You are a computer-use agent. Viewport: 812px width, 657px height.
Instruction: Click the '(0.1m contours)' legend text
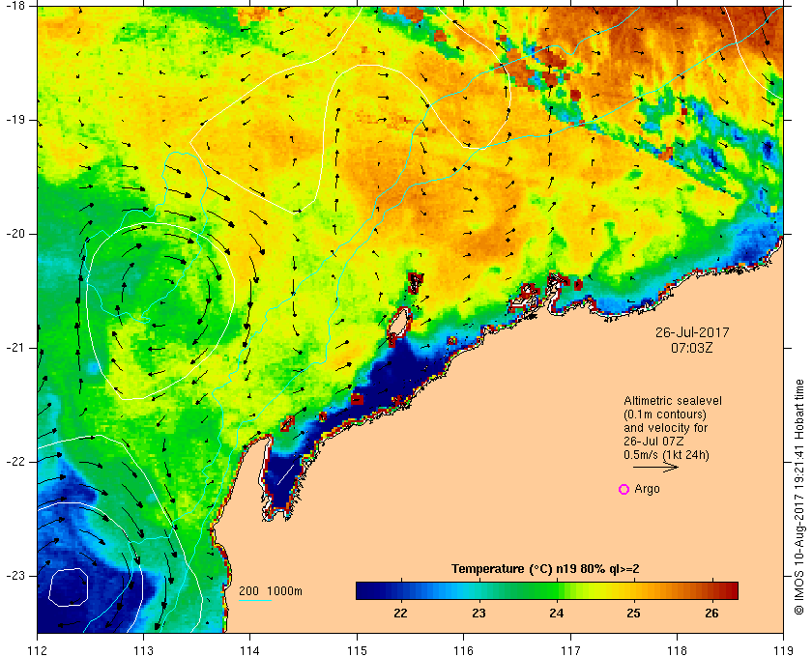click(665, 414)
